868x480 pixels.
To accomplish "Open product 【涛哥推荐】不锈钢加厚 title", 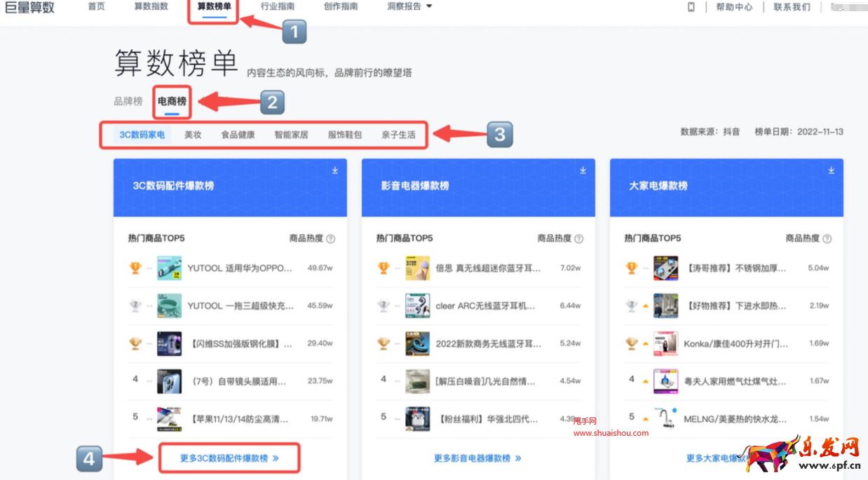I will click(735, 268).
